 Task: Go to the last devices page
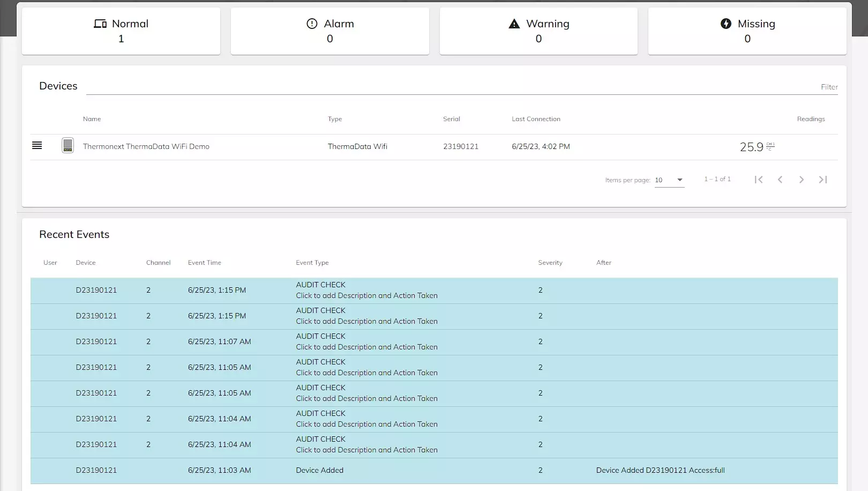[823, 180]
